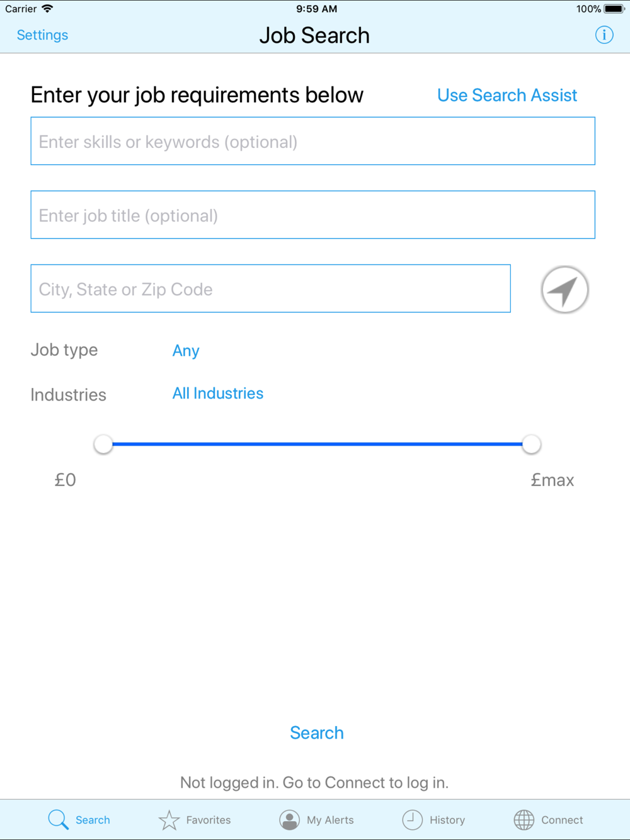Viewport: 630px width, 840px height.
Task: Click the minimum salary slider handle
Action: pyautogui.click(x=103, y=445)
